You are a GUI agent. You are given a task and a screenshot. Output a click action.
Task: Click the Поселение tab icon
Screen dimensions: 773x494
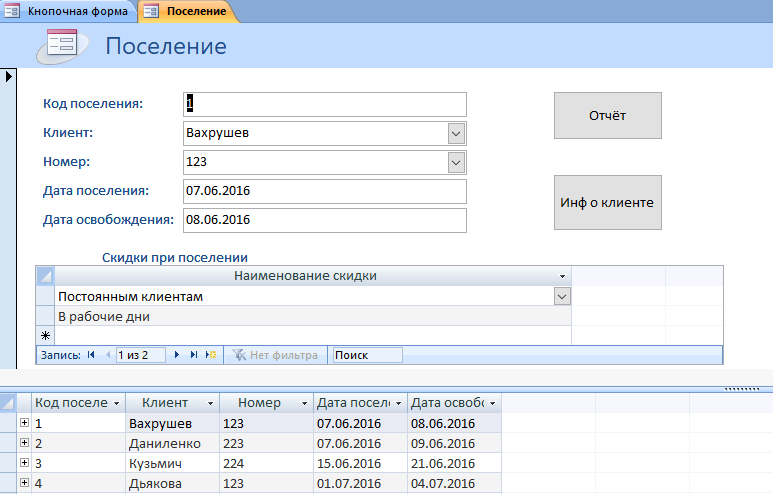(151, 11)
